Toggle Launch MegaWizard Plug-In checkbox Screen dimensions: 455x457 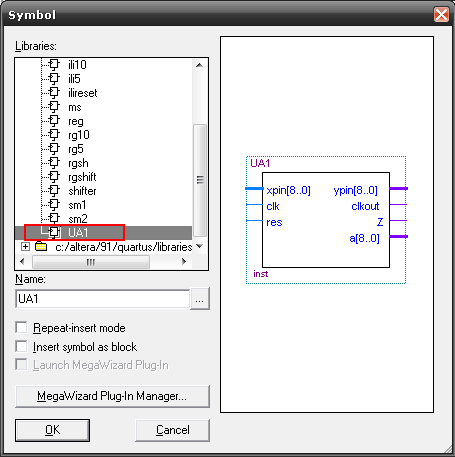coord(21,364)
